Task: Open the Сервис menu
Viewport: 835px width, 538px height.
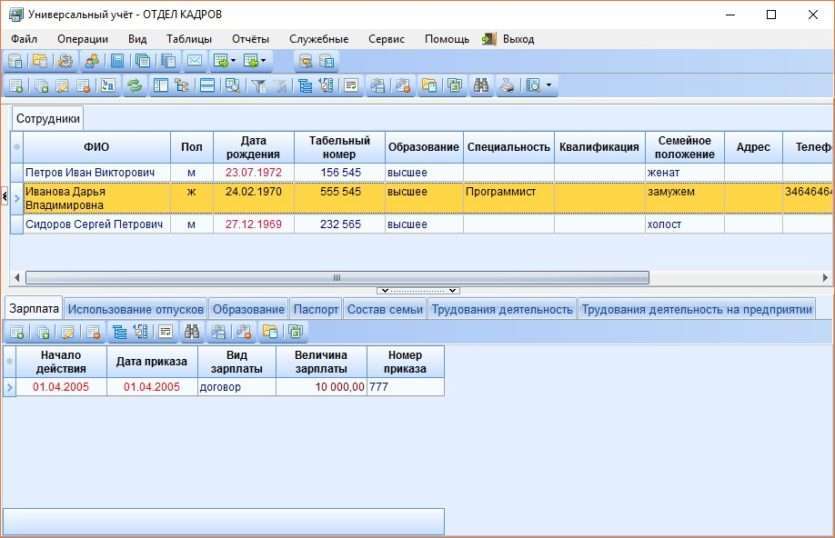Action: tap(386, 39)
